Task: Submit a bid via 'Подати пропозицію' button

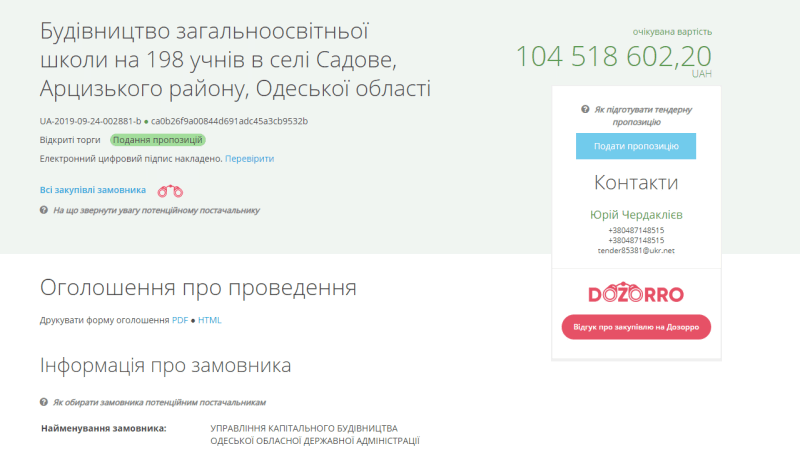Action: 636,146
